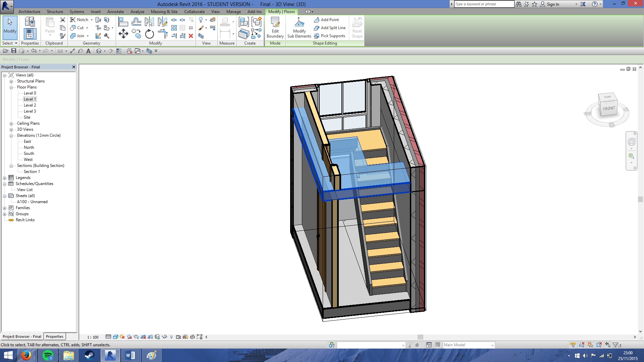Toggle shadows off icon in view bar
This screenshot has width=644, height=362.
coord(129,337)
